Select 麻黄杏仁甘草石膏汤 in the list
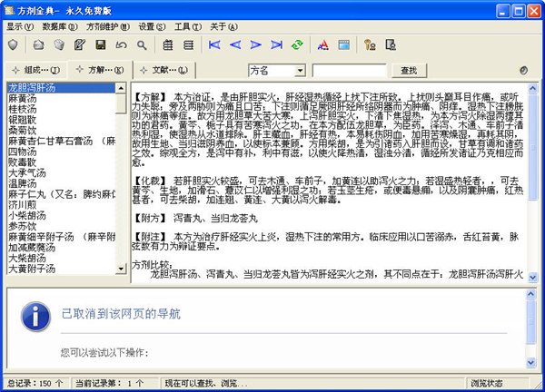The width and height of the screenshot is (545, 392). [61, 141]
